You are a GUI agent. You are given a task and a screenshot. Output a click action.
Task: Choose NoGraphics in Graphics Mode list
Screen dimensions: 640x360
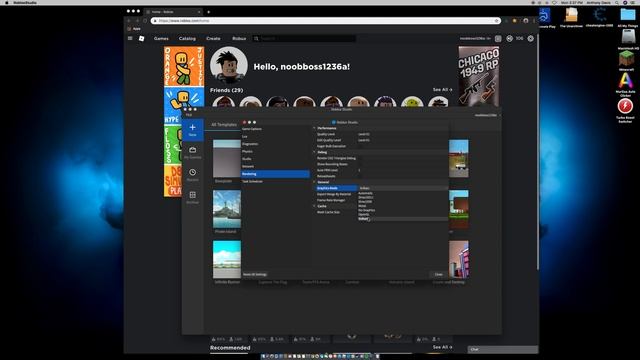pyautogui.click(x=367, y=210)
